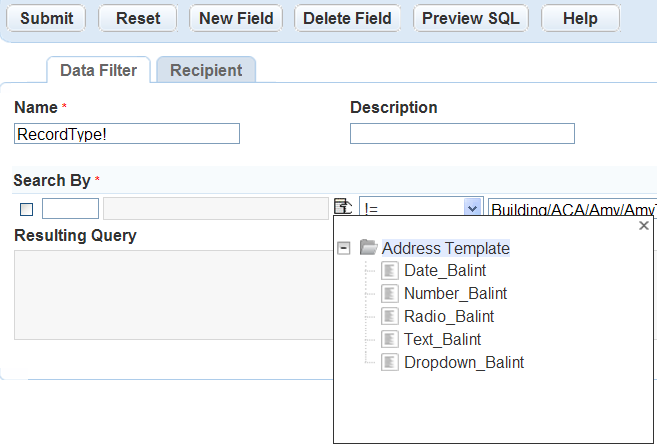The height and width of the screenshot is (448, 657).
Task: Click the Delete Field button
Action: click(x=347, y=18)
